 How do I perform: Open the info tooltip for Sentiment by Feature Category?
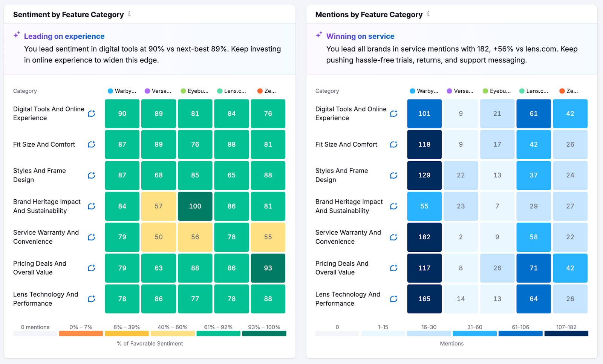point(130,14)
